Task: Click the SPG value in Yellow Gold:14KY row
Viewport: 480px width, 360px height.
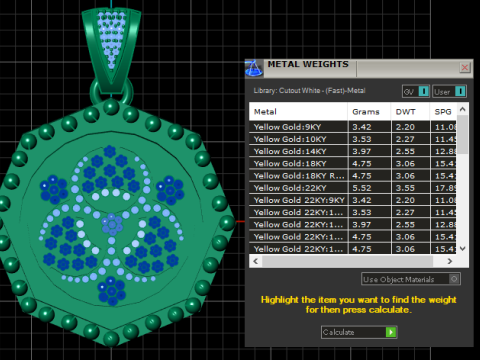Action: (445, 151)
